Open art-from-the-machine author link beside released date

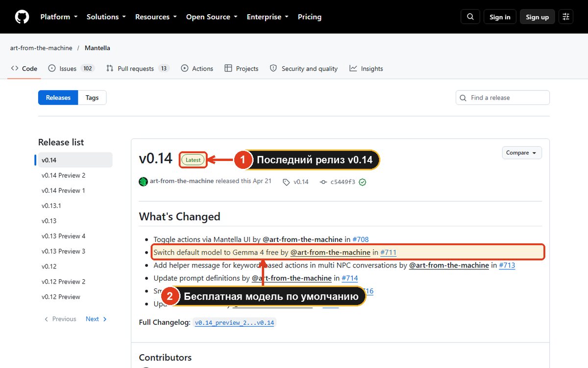coord(182,181)
